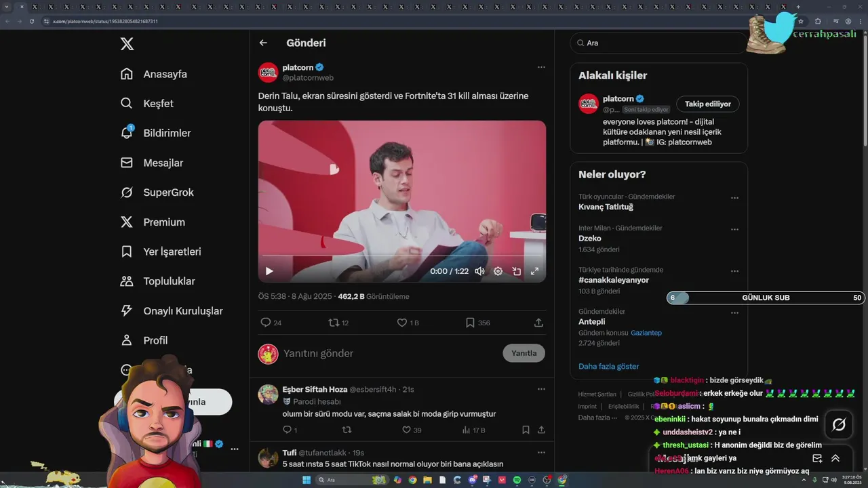Mute the video volume
868x488 pixels.
[479, 271]
